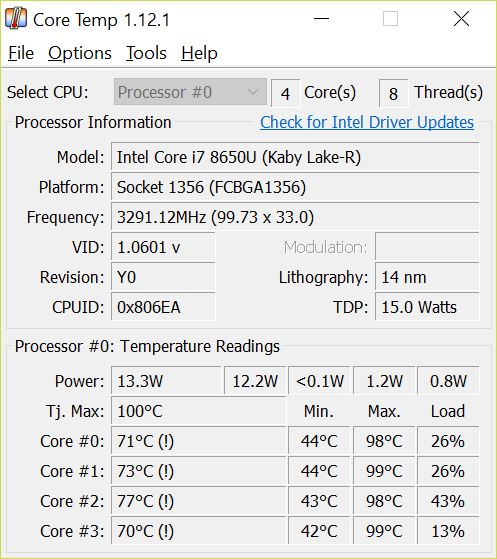Close the Core Temp window

pyautogui.click(x=461, y=19)
